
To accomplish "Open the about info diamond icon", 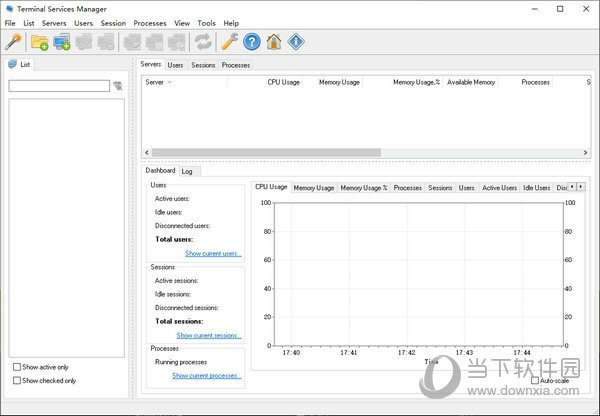I will (296, 42).
